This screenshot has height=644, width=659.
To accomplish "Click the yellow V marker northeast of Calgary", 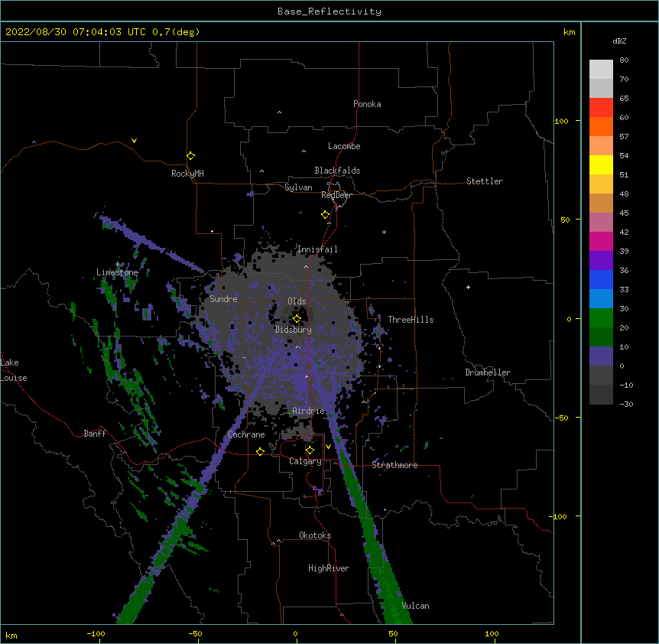I will [328, 447].
